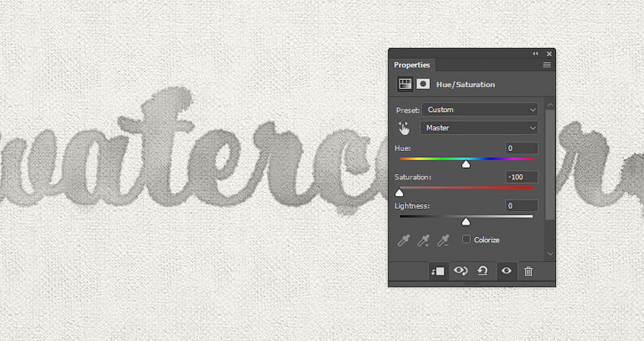Select the Subtract from Sample eyedropper
Image resolution: width=644 pixels, height=341 pixels.
[x=442, y=241]
